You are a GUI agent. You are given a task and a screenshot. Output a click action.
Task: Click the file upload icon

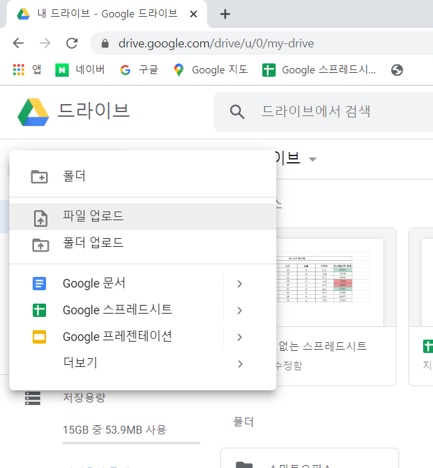click(41, 218)
